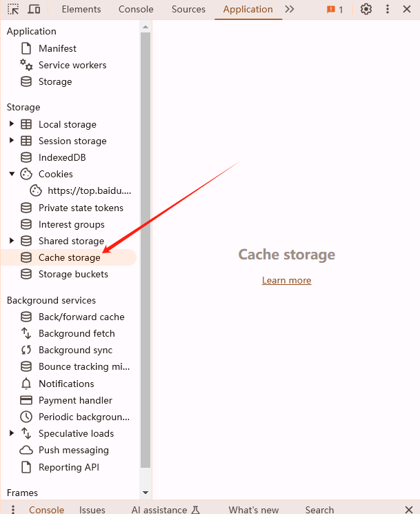Image resolution: width=420 pixels, height=514 pixels.
Task: Open the Service workers gear icon entry
Action: [x=26, y=65]
